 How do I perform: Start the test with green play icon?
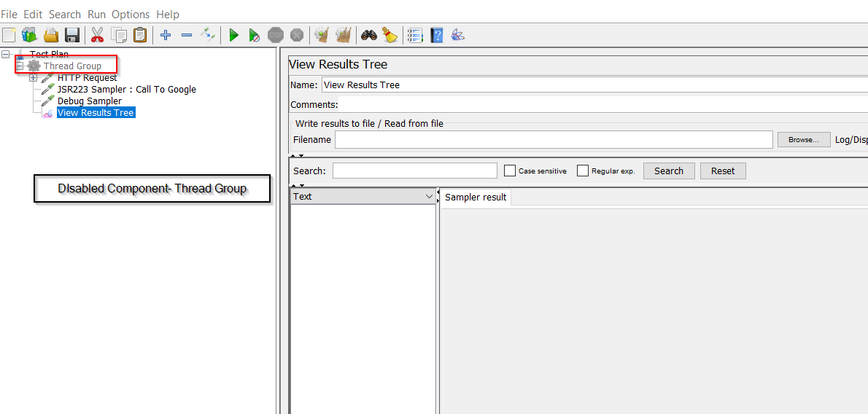[233, 36]
